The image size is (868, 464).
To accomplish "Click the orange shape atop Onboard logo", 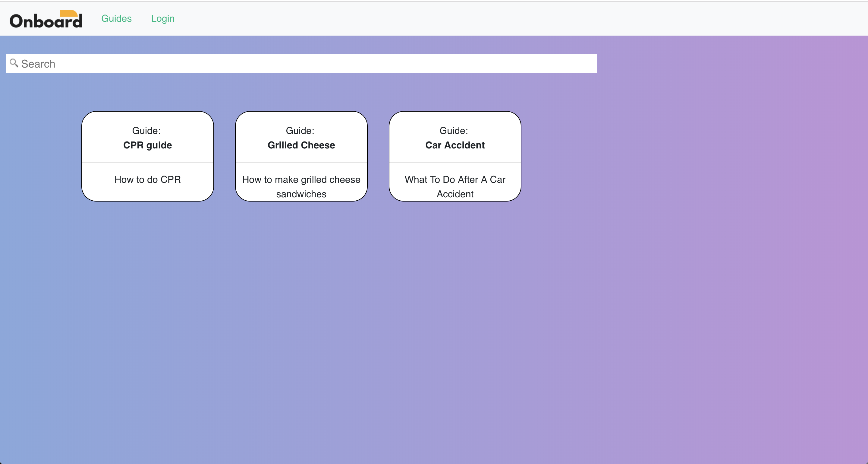I will (68, 13).
